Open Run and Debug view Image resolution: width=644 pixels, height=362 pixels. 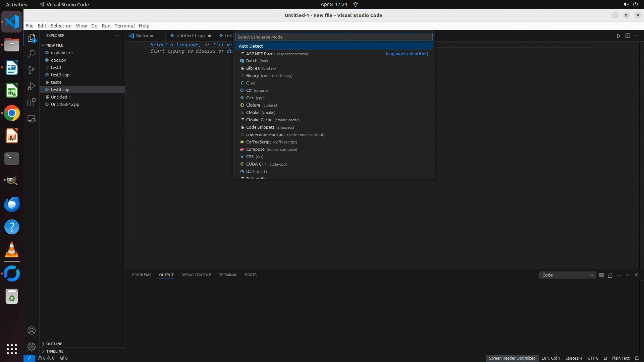pos(32,86)
